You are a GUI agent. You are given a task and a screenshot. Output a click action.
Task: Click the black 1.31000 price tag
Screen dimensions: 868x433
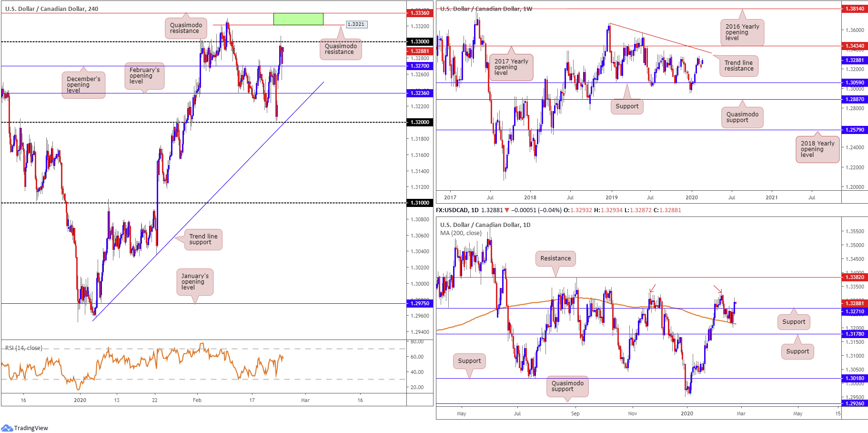pyautogui.click(x=420, y=203)
